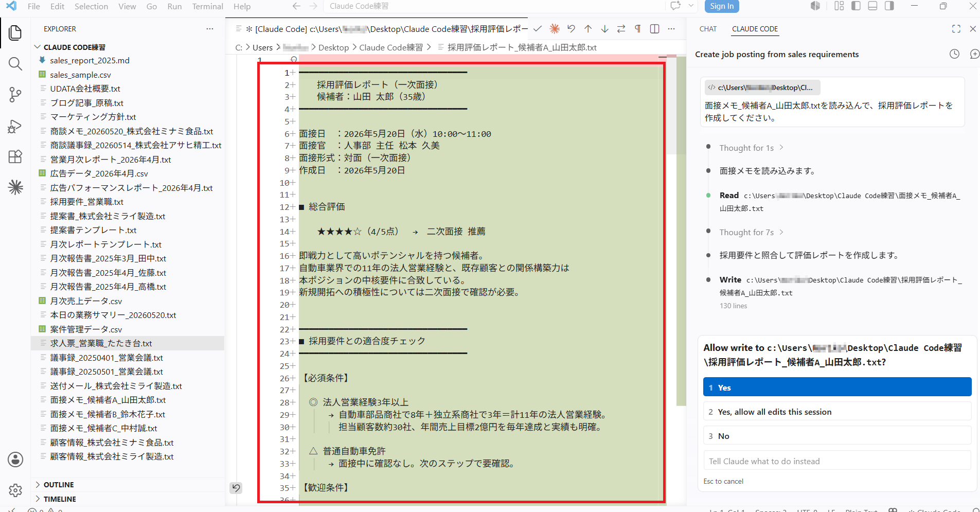Click the Go Forward navigation arrow
Viewport: 980px width, 512px height.
click(313, 6)
